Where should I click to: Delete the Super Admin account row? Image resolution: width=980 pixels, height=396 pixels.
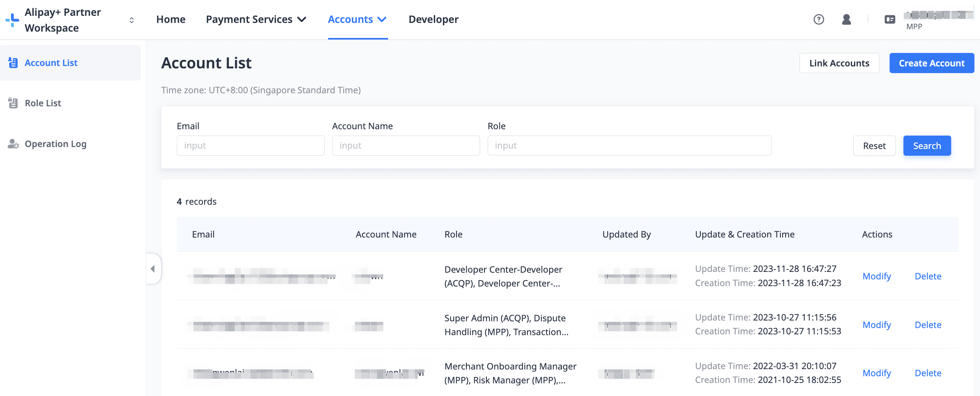coord(928,324)
